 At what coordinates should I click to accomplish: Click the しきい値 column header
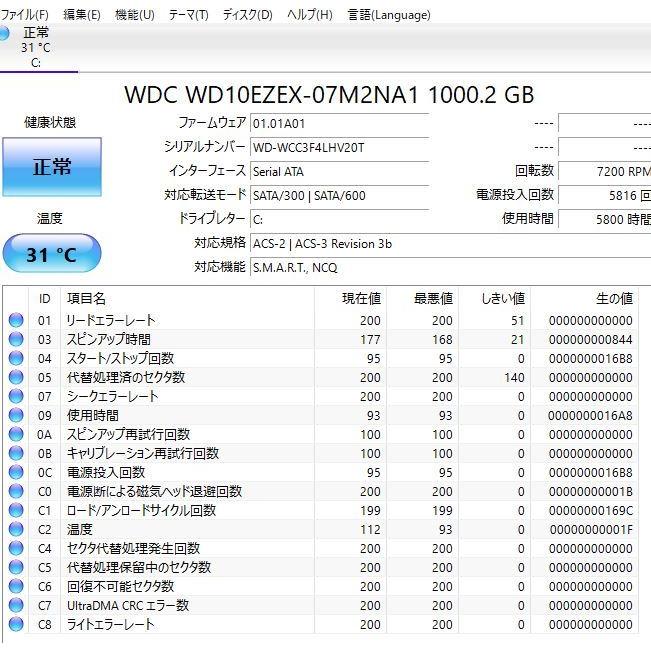click(494, 299)
